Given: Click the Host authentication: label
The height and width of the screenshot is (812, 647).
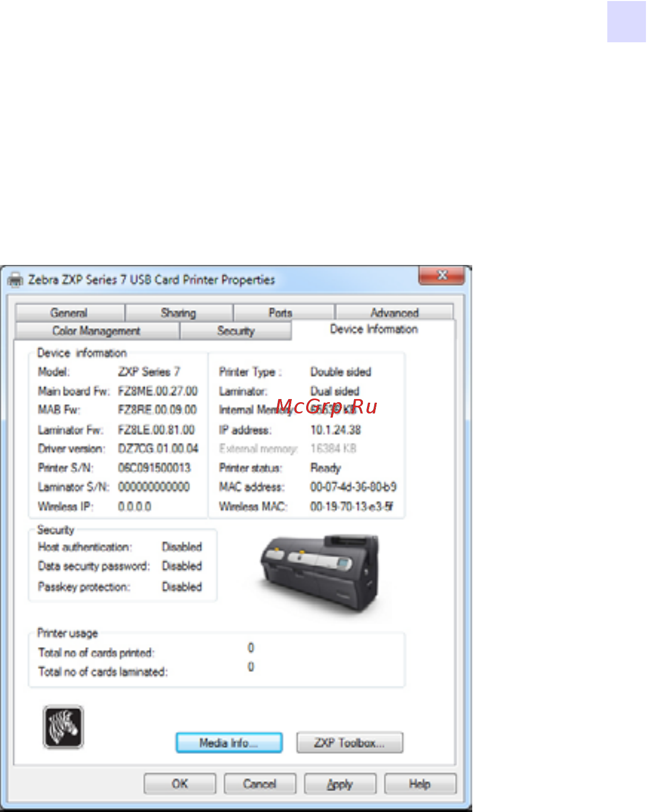Looking at the screenshot, I should (x=85, y=546).
